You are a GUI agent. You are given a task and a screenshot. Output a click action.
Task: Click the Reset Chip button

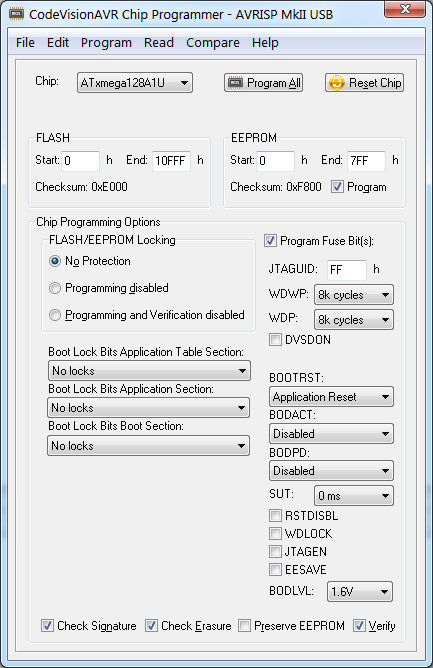[x=364, y=83]
